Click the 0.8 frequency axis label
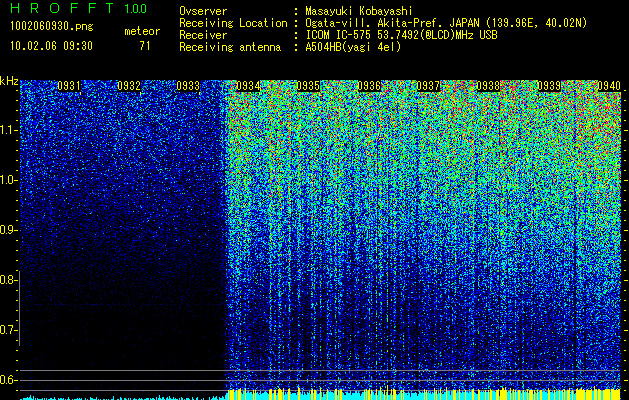Screen dimensions: 629x400 pyautogui.click(x=8, y=280)
